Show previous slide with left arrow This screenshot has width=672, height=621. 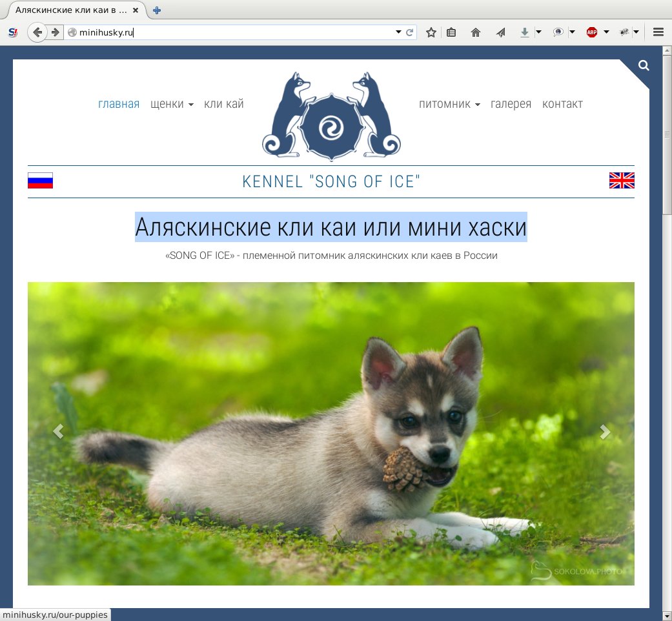click(58, 431)
